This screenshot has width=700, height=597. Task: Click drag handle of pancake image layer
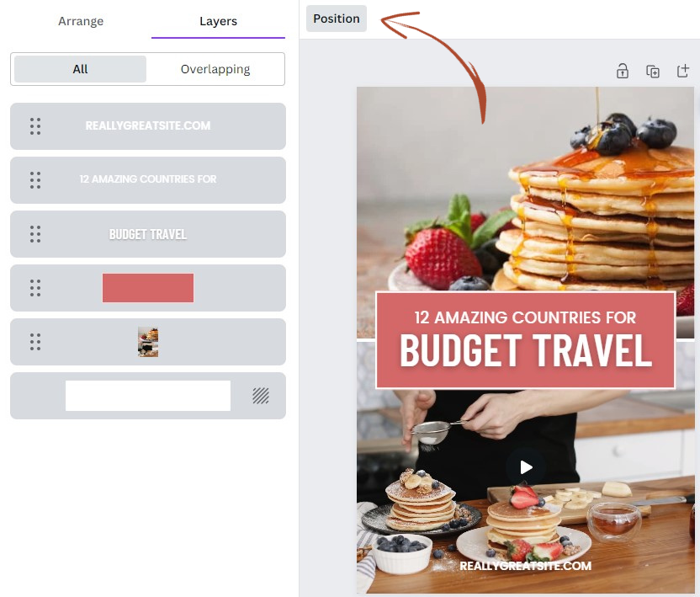point(35,342)
